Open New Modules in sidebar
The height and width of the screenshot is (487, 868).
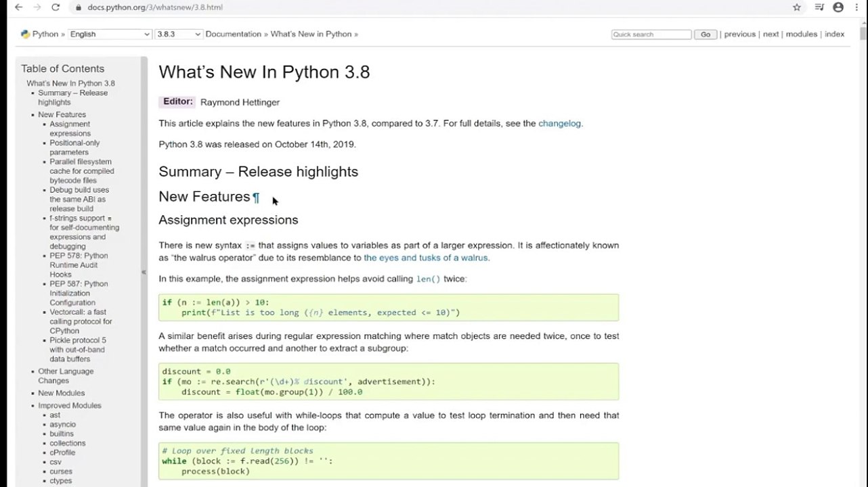[x=61, y=393]
